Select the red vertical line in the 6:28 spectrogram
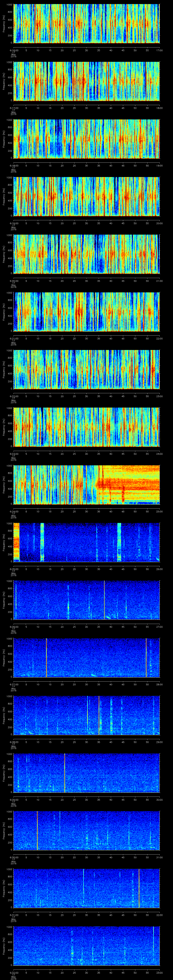 (x=99, y=715)
